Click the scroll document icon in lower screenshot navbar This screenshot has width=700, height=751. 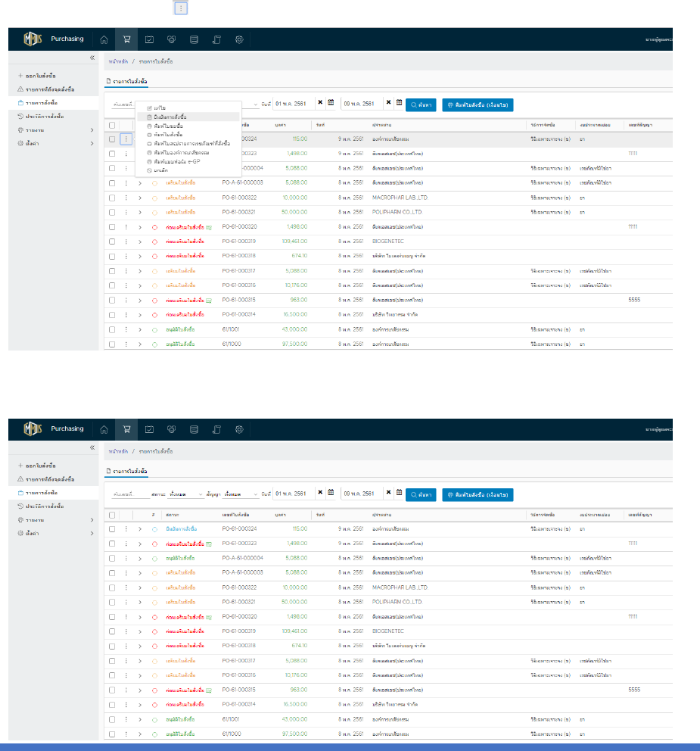pos(216,429)
